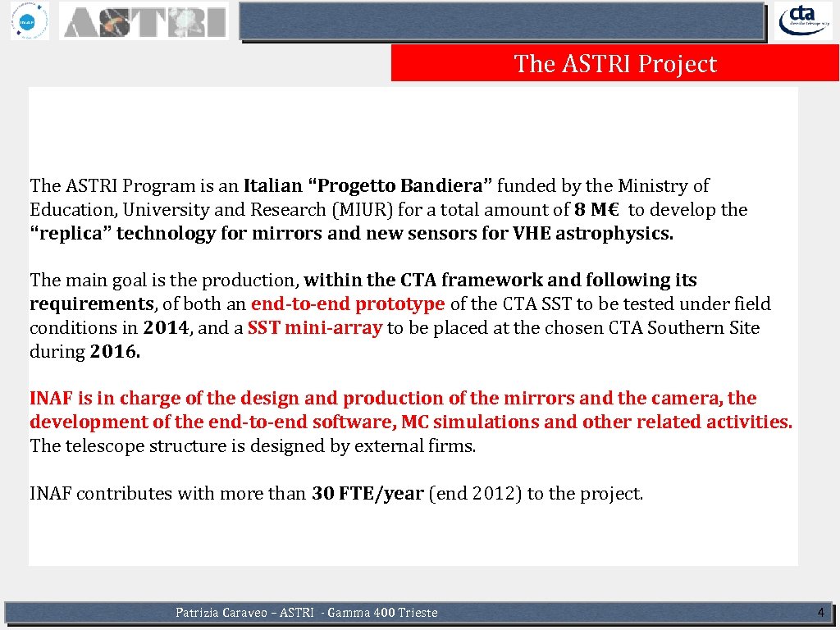
Task: Click the bold text '30 FTE/year'
Action: (x=368, y=493)
